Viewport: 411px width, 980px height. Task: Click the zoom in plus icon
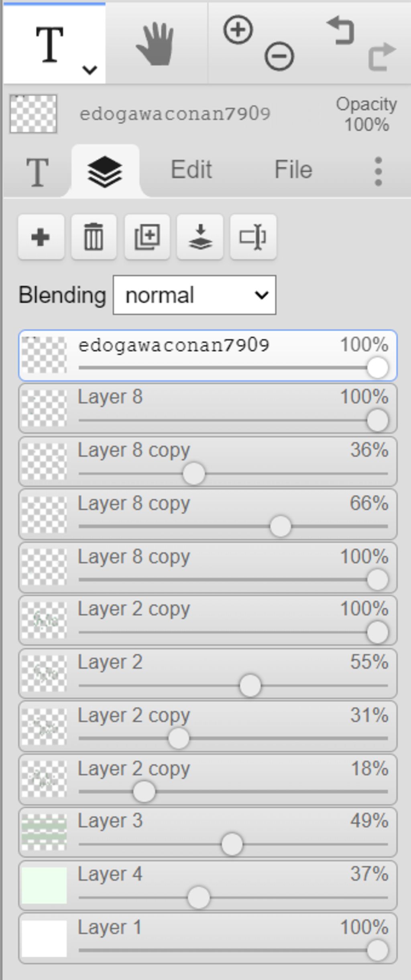coord(238,30)
